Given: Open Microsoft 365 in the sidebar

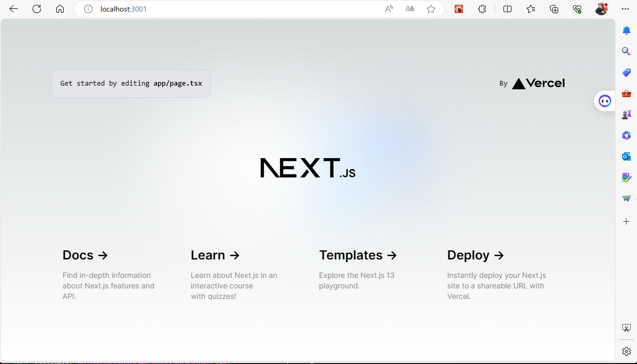Looking at the screenshot, I should 626,136.
